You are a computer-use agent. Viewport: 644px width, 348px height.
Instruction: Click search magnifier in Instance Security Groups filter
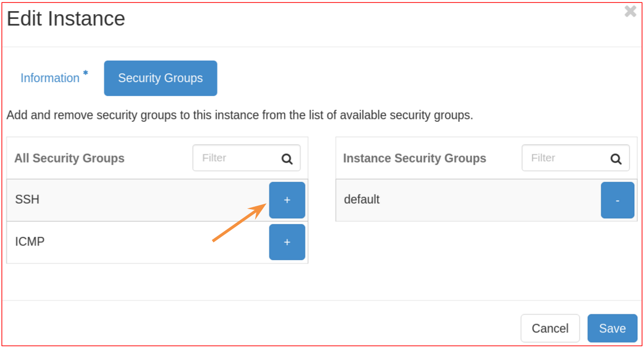coord(616,159)
